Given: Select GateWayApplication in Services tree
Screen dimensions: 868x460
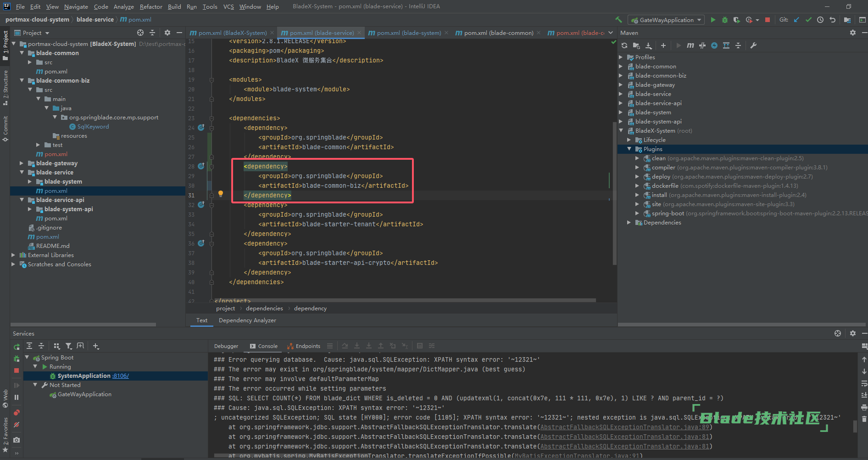Looking at the screenshot, I should click(x=84, y=394).
